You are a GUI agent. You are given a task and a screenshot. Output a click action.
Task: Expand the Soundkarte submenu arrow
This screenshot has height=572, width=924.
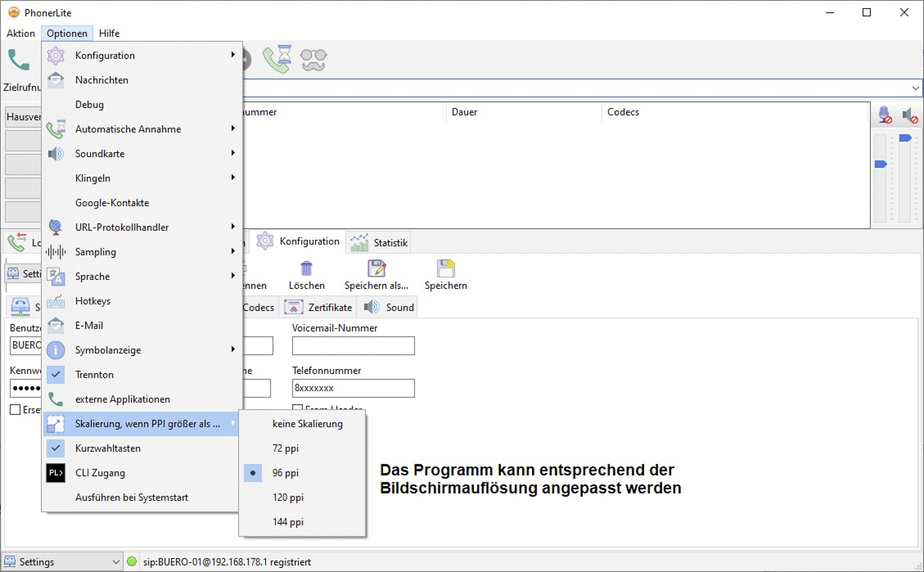pos(233,153)
